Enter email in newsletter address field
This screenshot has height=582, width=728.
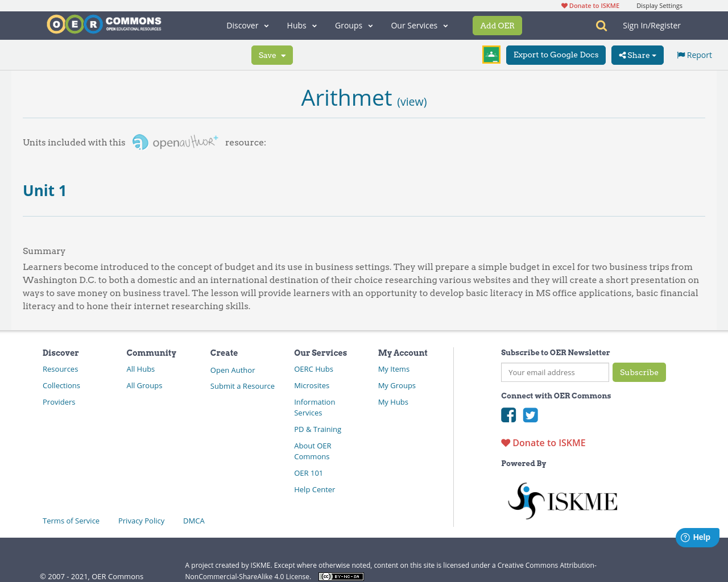555,372
